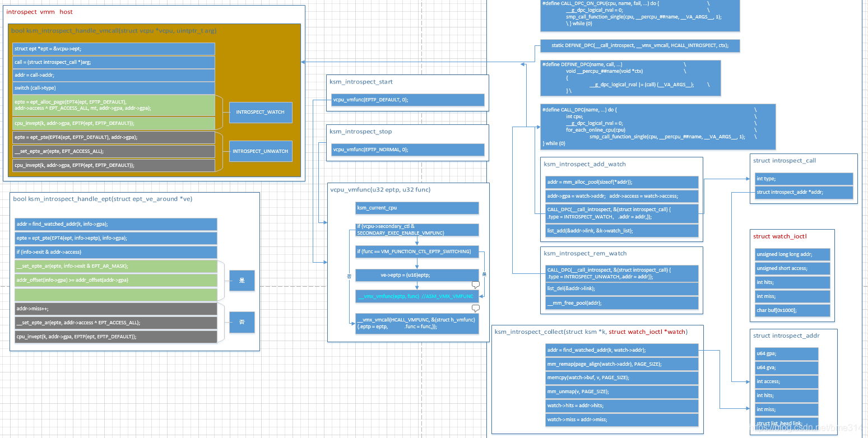Select 'struct introspect_addr *addr;' field
The width and height of the screenshot is (868, 438).
point(804,193)
